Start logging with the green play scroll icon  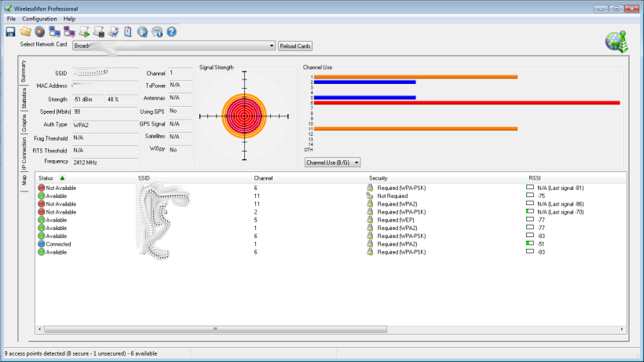84,32
